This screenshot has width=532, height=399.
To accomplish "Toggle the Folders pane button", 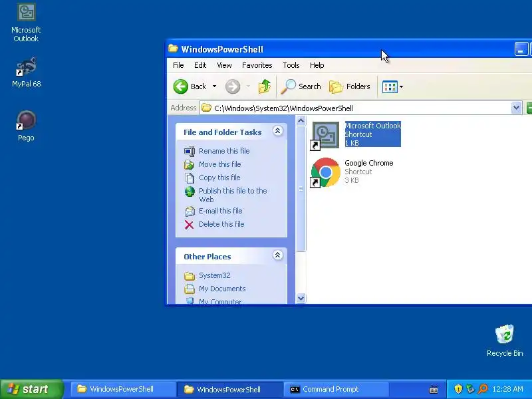I will coord(350,86).
